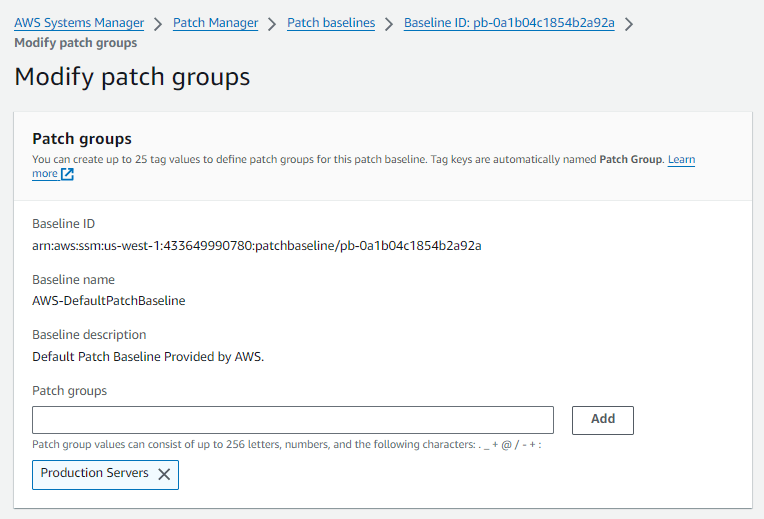Viewport: 764px width, 519px height.
Task: Click the baseline ARN value text
Action: pyautogui.click(x=257, y=246)
